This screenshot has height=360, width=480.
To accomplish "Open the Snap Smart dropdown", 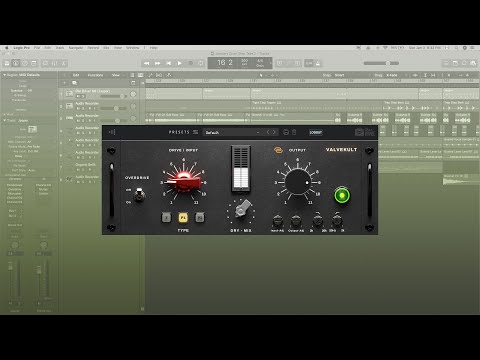I will pos(340,75).
